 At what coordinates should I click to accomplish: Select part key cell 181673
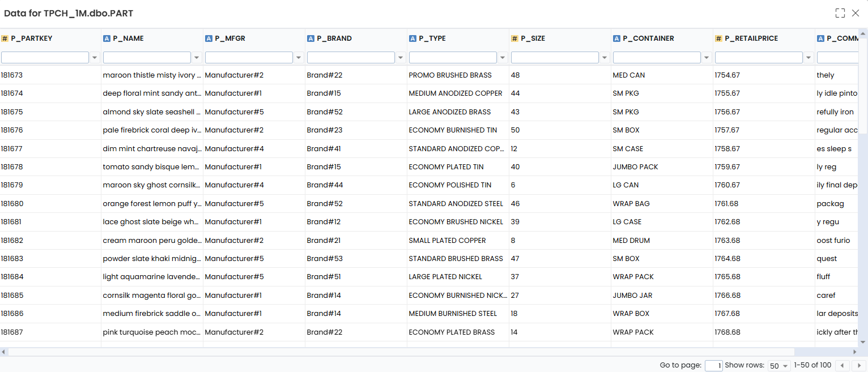point(50,75)
